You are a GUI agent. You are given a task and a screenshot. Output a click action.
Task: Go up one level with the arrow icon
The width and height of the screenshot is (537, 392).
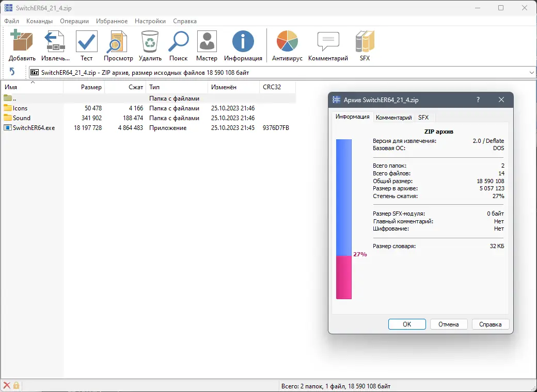tap(12, 72)
